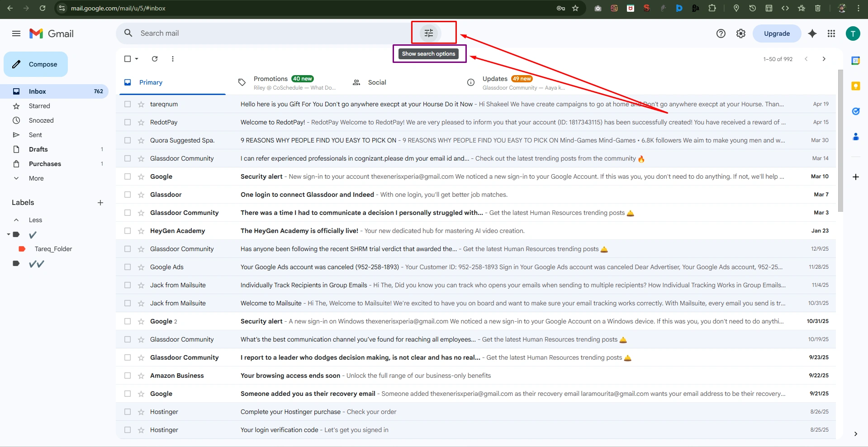Click the Upgrade button

pos(777,33)
